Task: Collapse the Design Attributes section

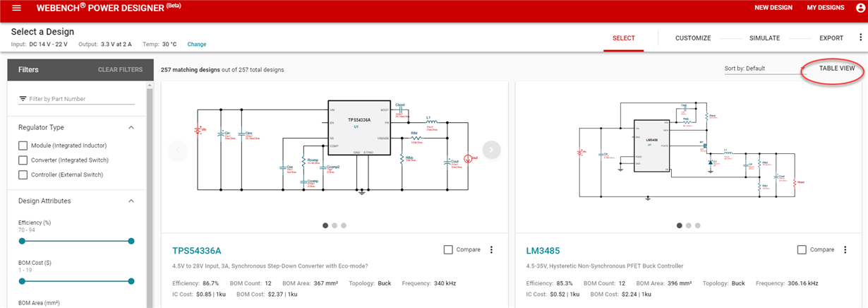Action: click(131, 201)
